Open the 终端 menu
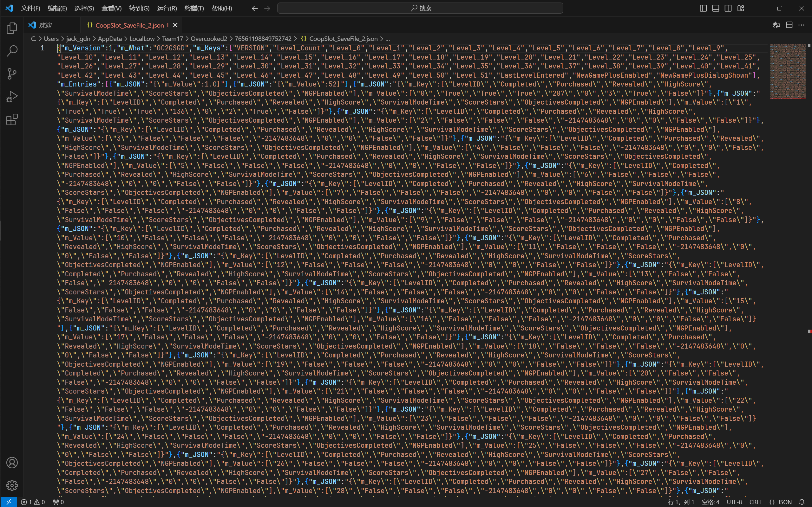Viewport: 812px width, 507px height. pyautogui.click(x=194, y=8)
